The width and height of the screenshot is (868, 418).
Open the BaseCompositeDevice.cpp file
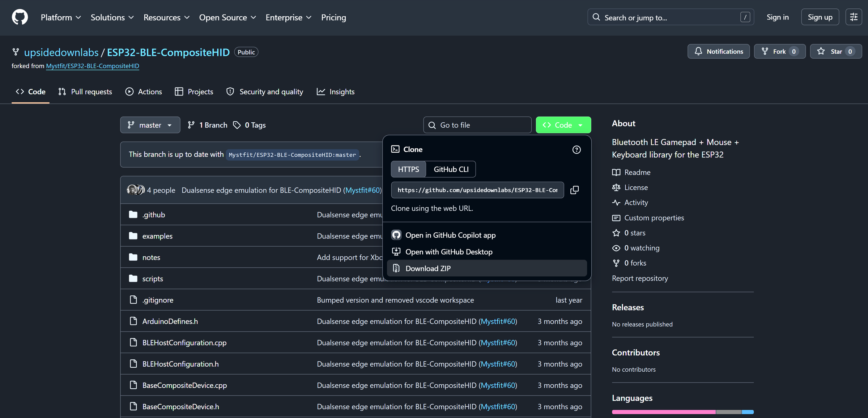click(x=184, y=385)
